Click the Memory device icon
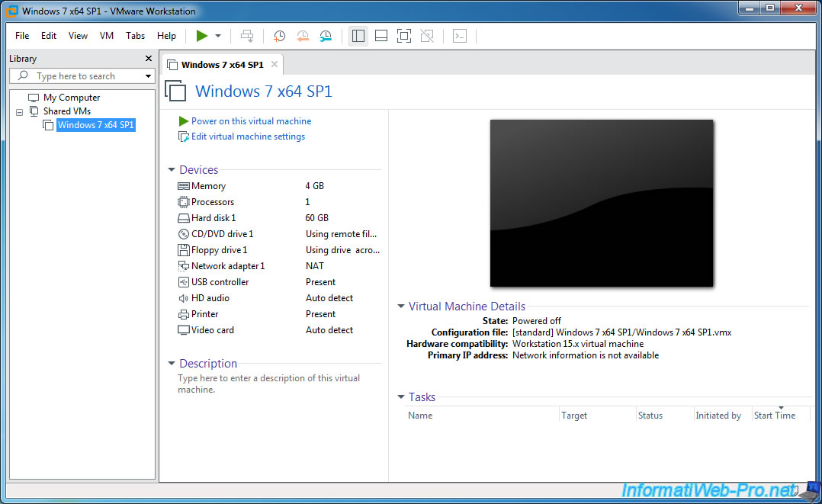The width and height of the screenshot is (822, 504). click(184, 186)
